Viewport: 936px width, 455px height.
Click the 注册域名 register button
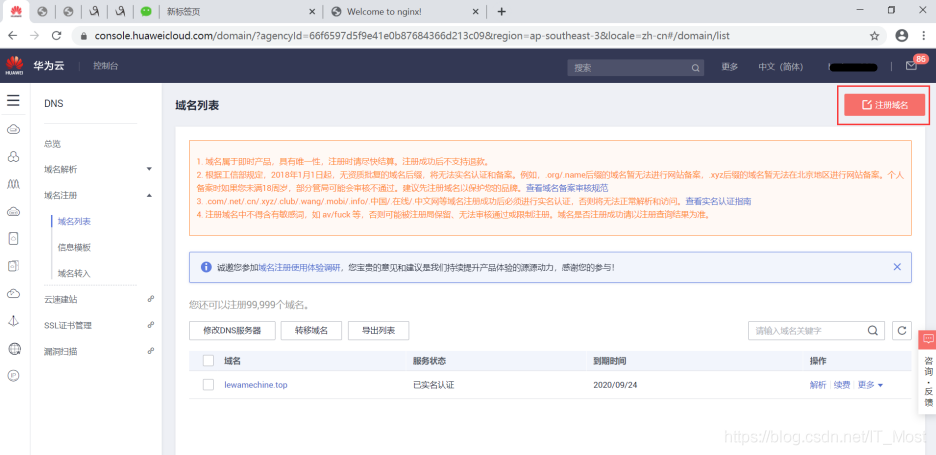point(885,105)
